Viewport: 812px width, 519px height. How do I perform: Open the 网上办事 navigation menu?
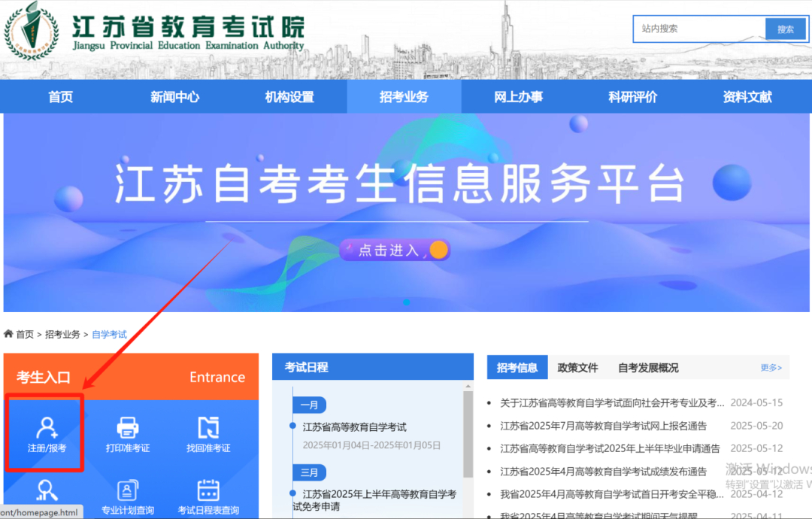(x=518, y=97)
